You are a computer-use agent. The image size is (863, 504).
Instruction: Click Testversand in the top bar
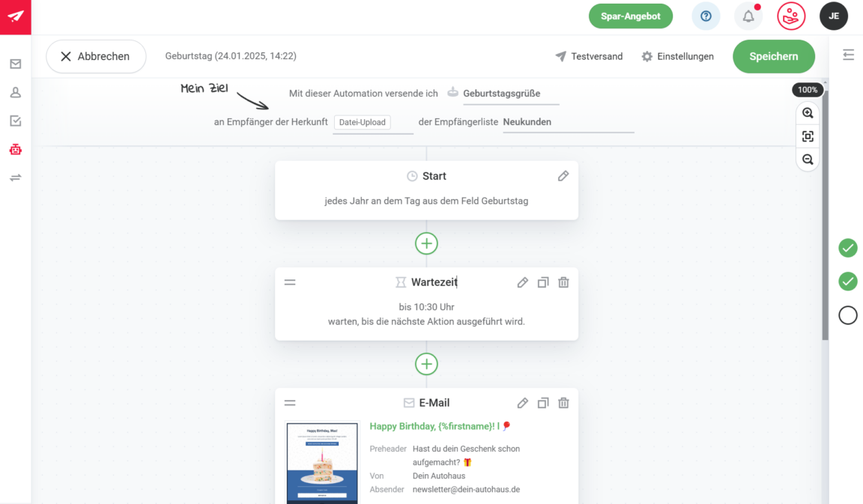pyautogui.click(x=589, y=56)
